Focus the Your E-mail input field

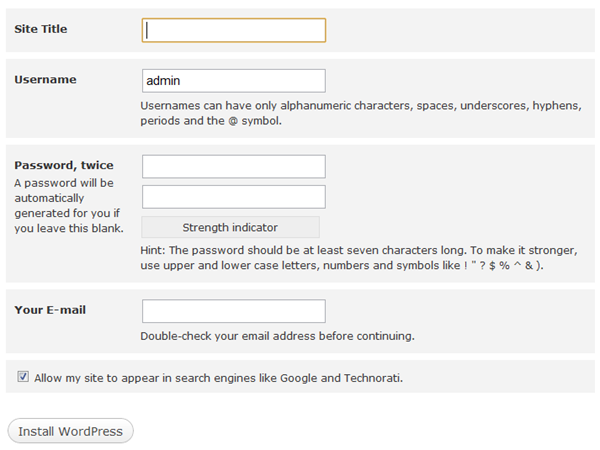233,311
